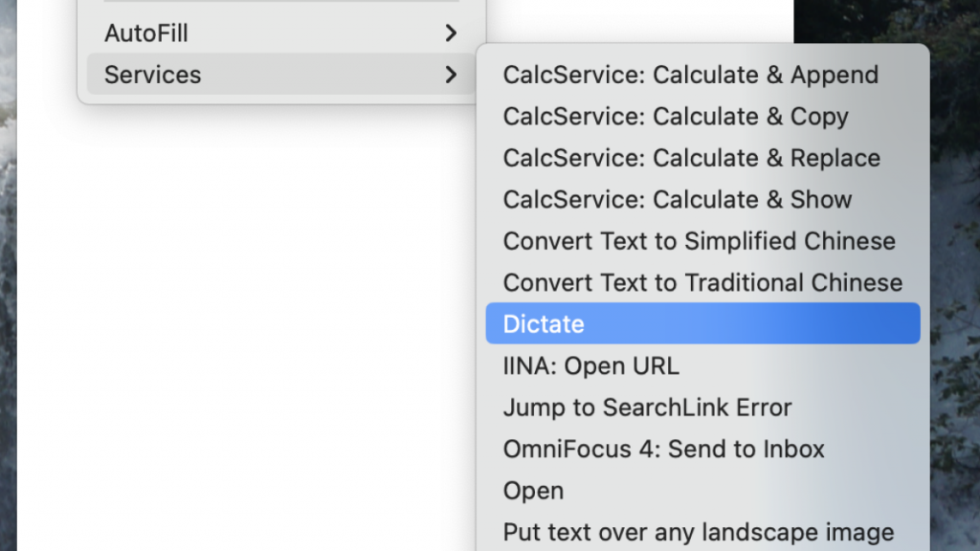Click the desktop wallpaper strip at left edge

pos(8,287)
